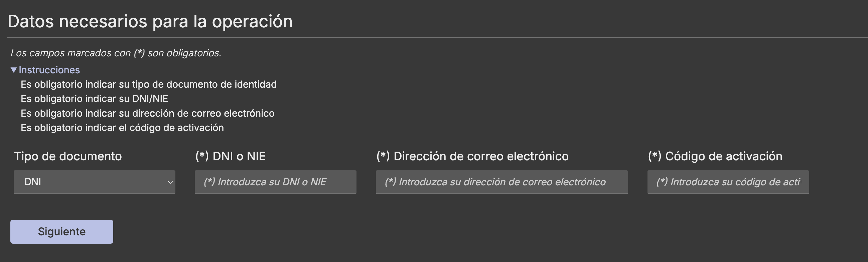Click the (*) DNI o NIE field label

[x=231, y=156]
